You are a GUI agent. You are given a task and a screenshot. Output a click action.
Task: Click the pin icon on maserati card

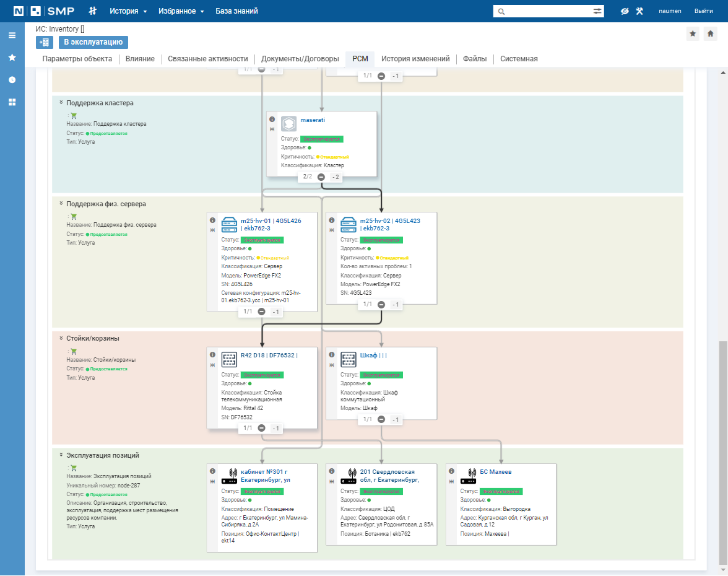coord(272,129)
